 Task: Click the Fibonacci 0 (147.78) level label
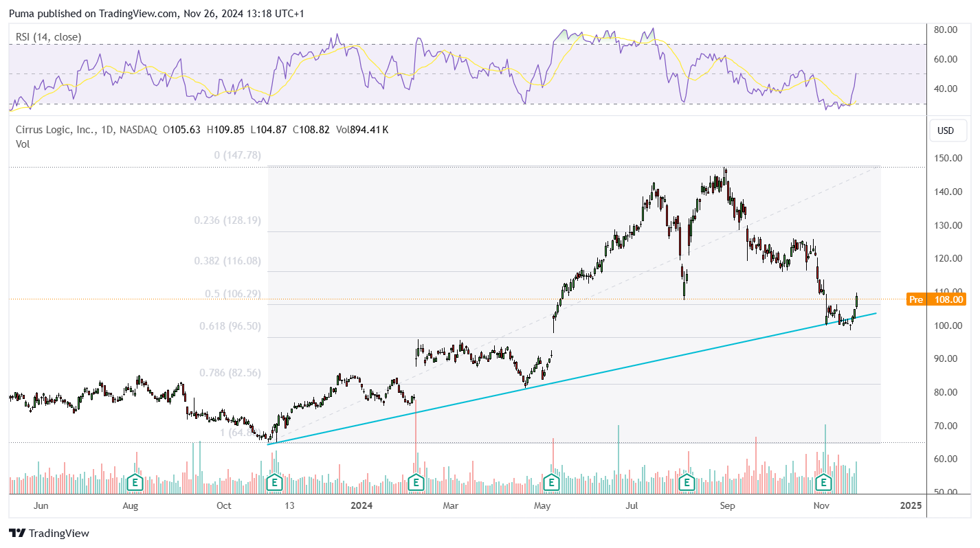238,155
